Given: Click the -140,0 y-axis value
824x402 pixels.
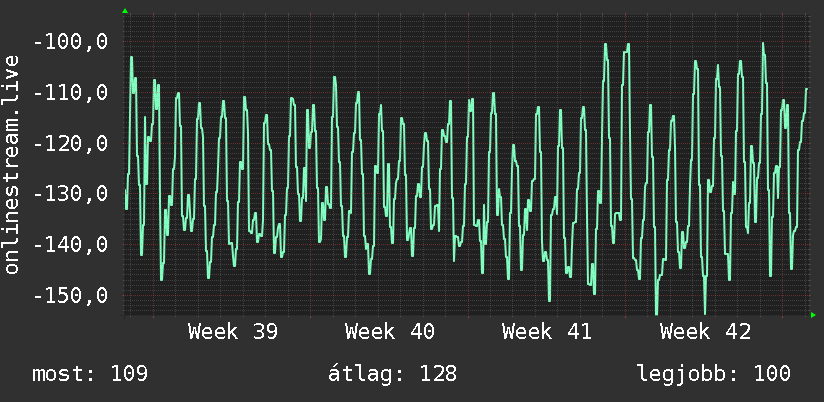Looking at the screenshot, I should tap(70, 244).
